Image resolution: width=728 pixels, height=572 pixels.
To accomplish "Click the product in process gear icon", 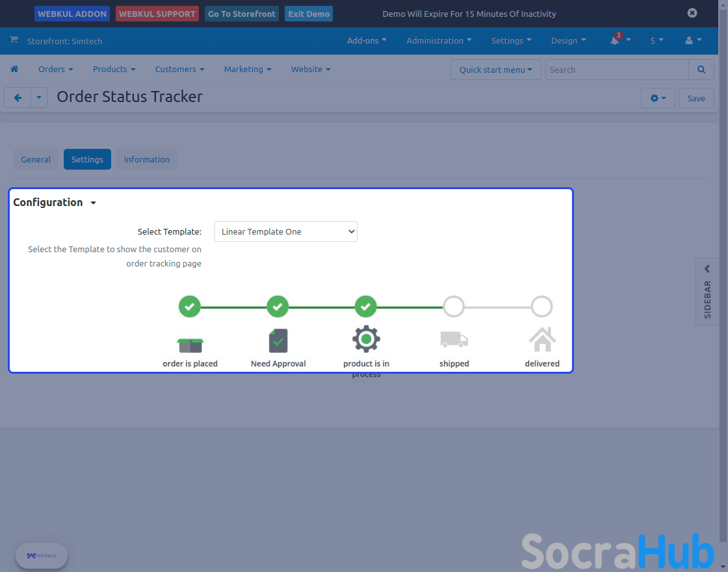I will tap(366, 339).
